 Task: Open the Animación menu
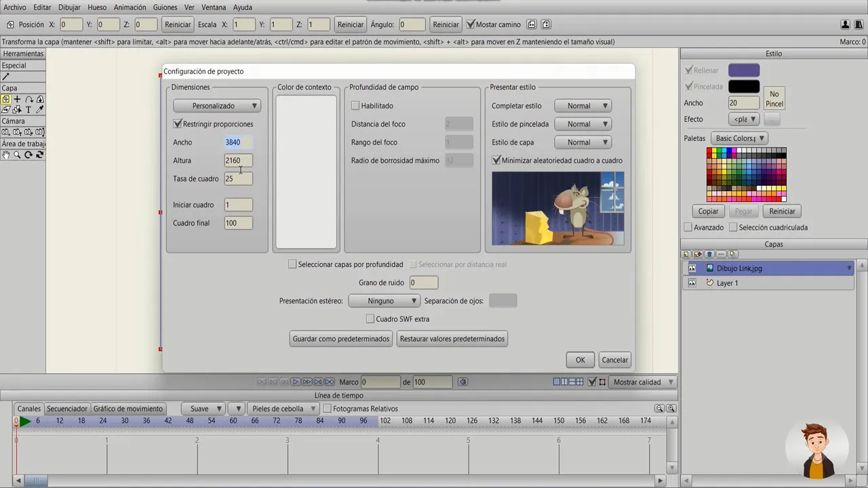click(x=130, y=7)
